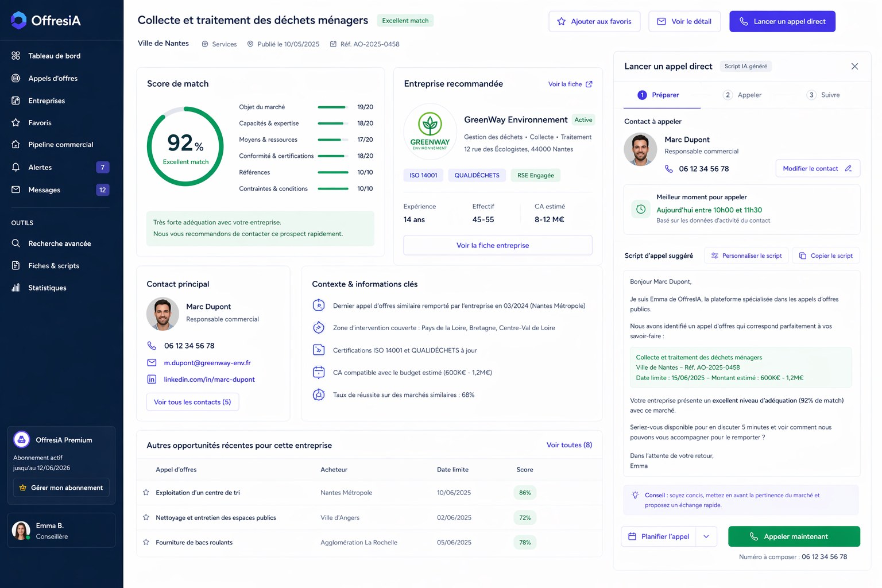882x588 pixels.
Task: Click Copier le script button
Action: pos(826,256)
